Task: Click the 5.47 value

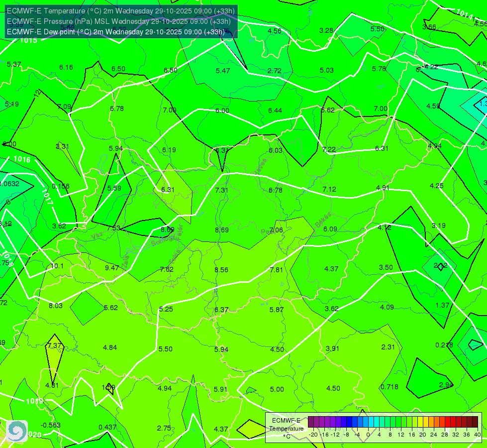Action: coord(223,71)
